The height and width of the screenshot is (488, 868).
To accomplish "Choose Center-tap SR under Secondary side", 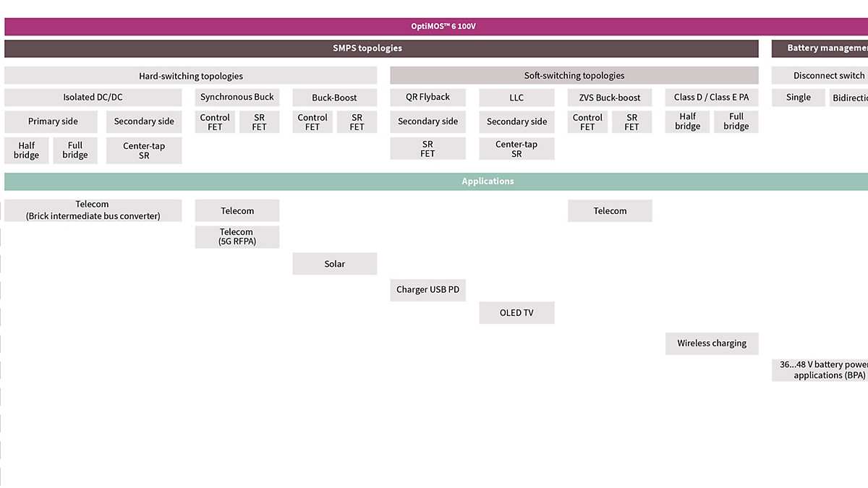I will coord(144,150).
